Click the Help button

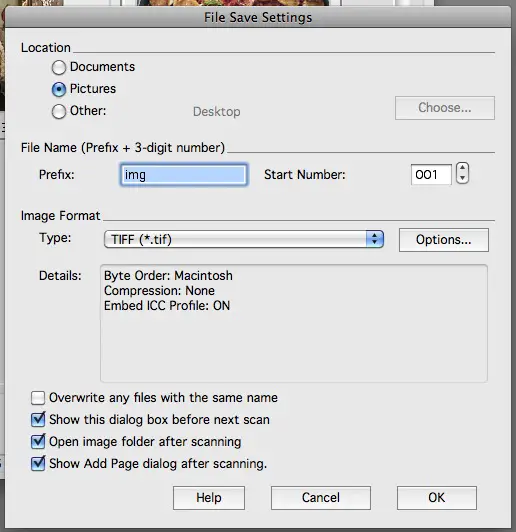pyautogui.click(x=209, y=498)
